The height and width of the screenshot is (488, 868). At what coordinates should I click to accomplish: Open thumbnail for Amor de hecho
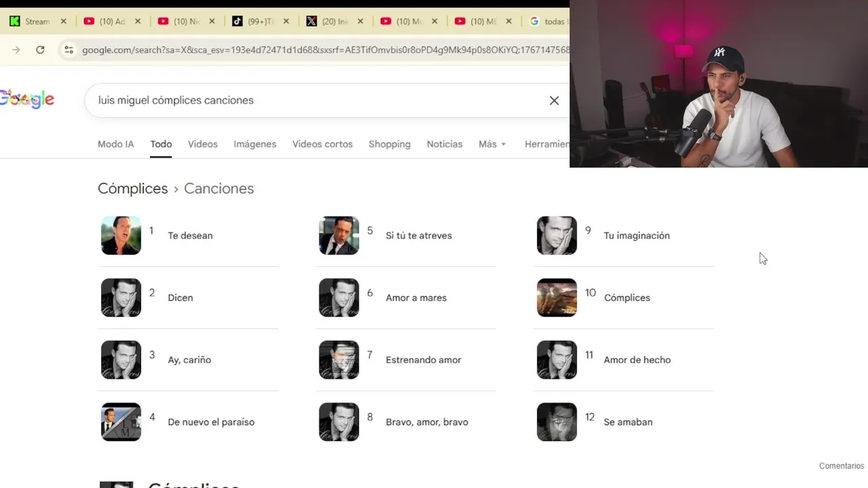tap(557, 359)
